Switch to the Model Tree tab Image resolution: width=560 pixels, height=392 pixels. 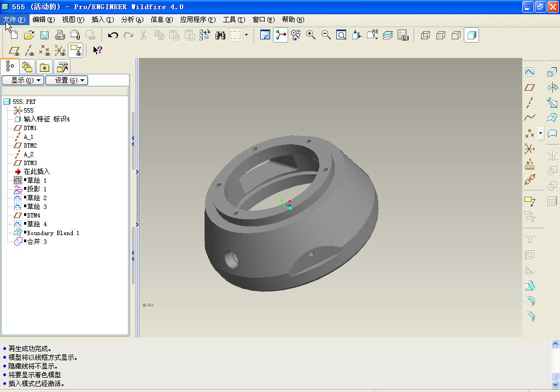tap(10, 66)
